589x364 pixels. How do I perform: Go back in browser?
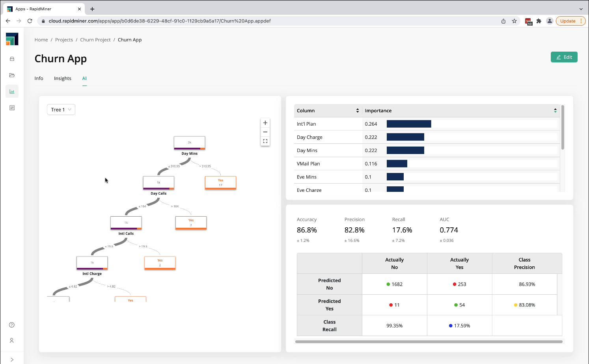coord(8,21)
